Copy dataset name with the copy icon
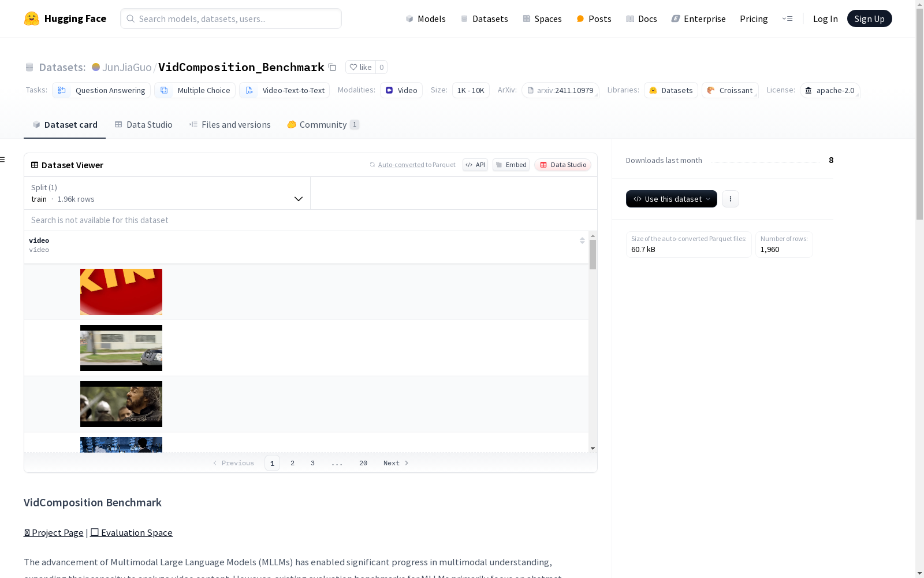The image size is (924, 578). point(332,67)
